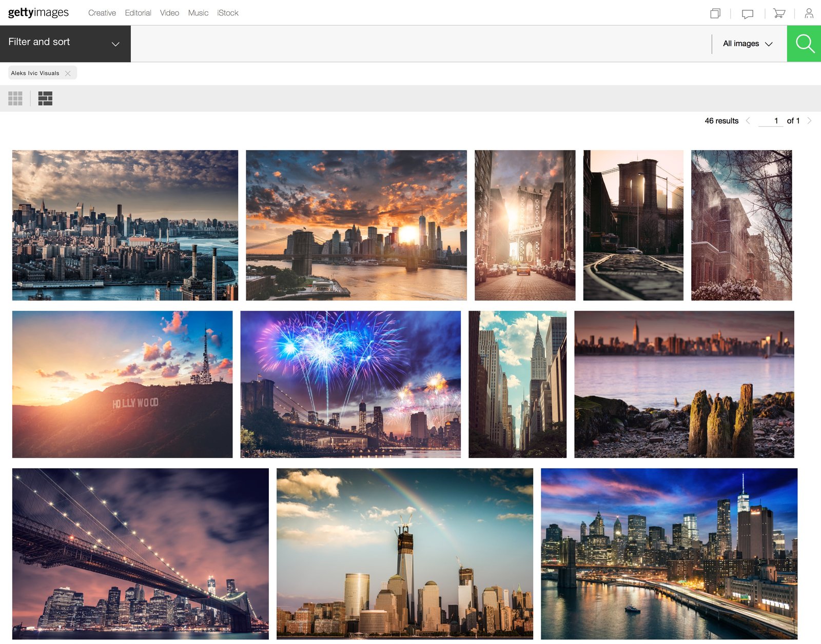The height and width of the screenshot is (644, 821).
Task: Open the blue hour Manhattan waterfront photo
Action: click(x=669, y=554)
